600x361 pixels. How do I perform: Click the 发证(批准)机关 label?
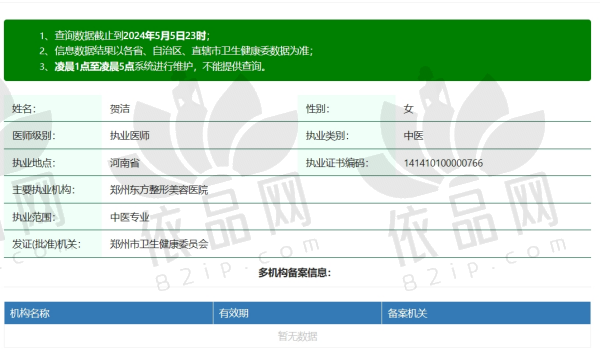click(x=46, y=244)
